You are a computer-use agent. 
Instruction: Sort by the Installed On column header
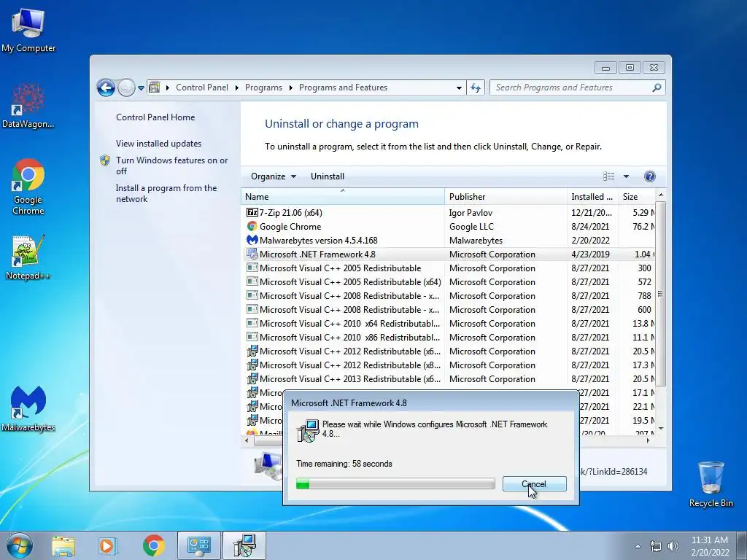point(592,197)
